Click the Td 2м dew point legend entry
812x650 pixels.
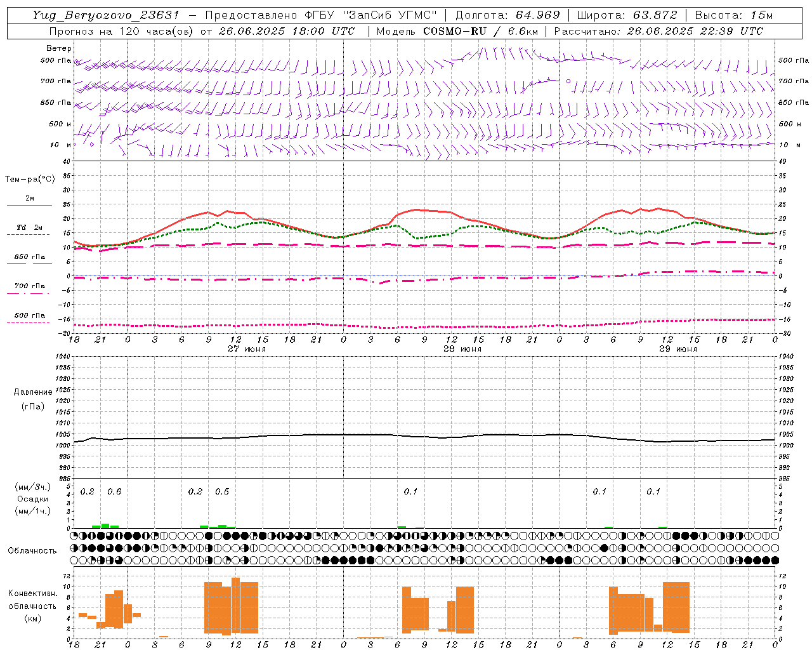(29, 227)
